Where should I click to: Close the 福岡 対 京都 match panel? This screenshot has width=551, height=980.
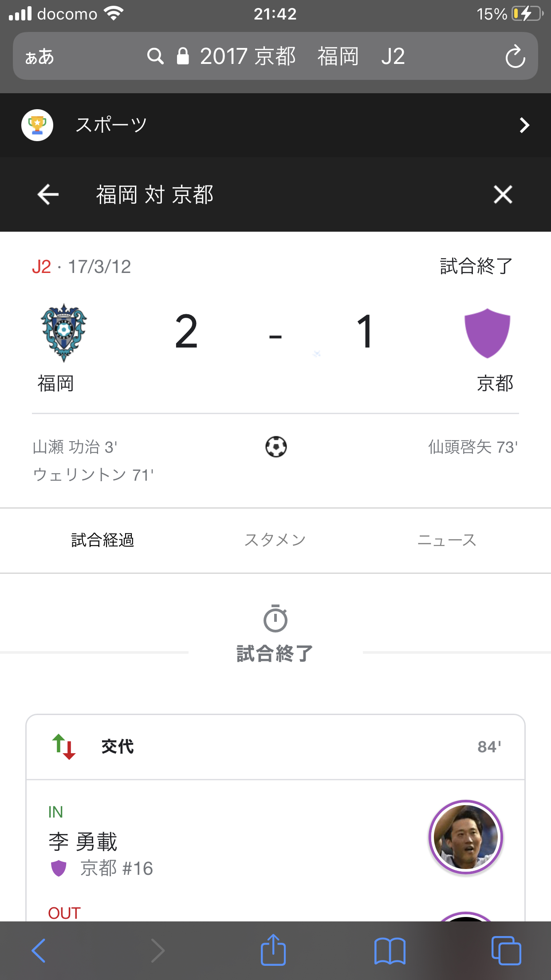click(503, 194)
